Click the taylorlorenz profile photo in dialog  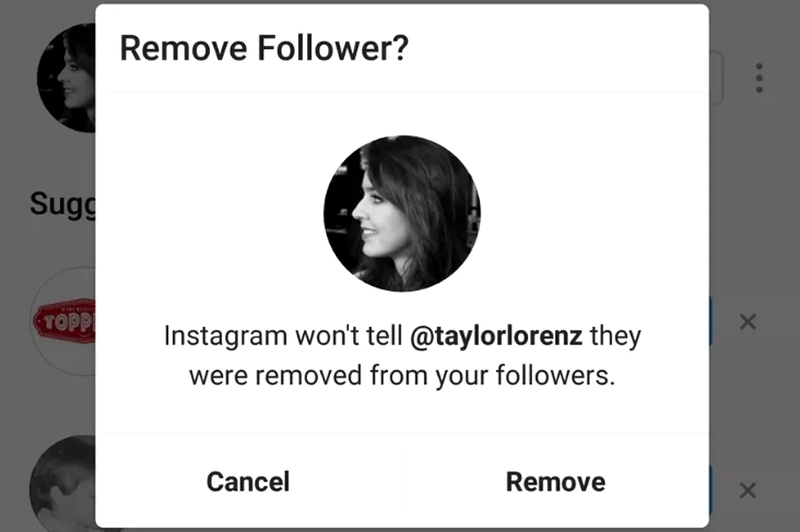[x=402, y=214]
